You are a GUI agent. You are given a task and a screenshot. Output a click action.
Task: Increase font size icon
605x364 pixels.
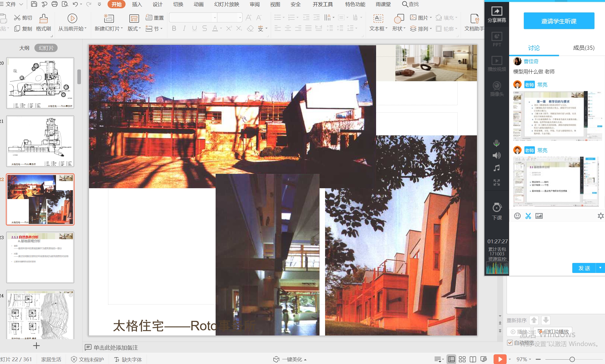249,18
